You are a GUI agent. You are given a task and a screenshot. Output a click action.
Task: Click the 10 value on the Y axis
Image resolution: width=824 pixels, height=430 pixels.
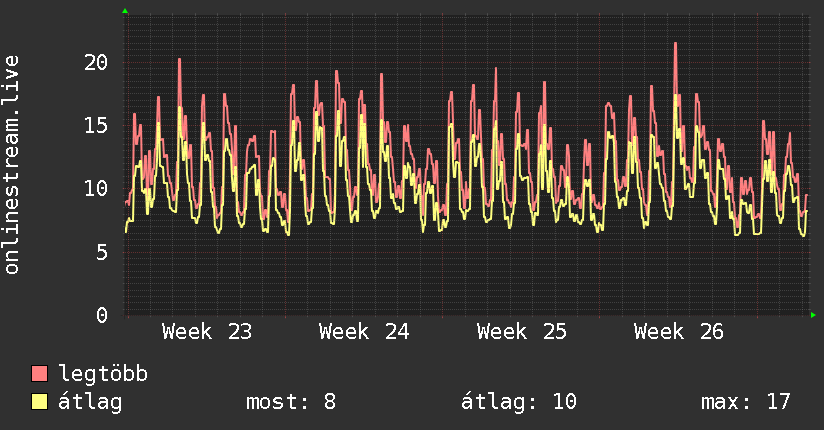[96, 188]
